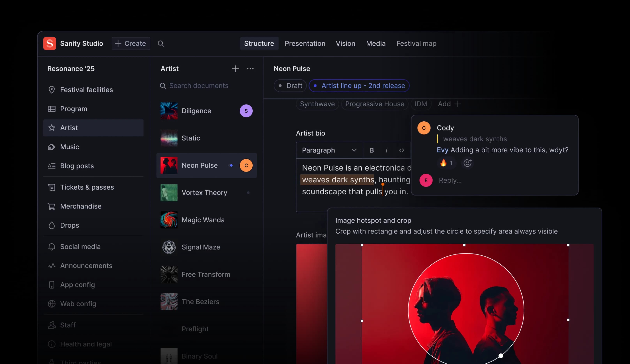Click the Synthwave genre tag
The height and width of the screenshot is (364, 630).
tap(317, 104)
